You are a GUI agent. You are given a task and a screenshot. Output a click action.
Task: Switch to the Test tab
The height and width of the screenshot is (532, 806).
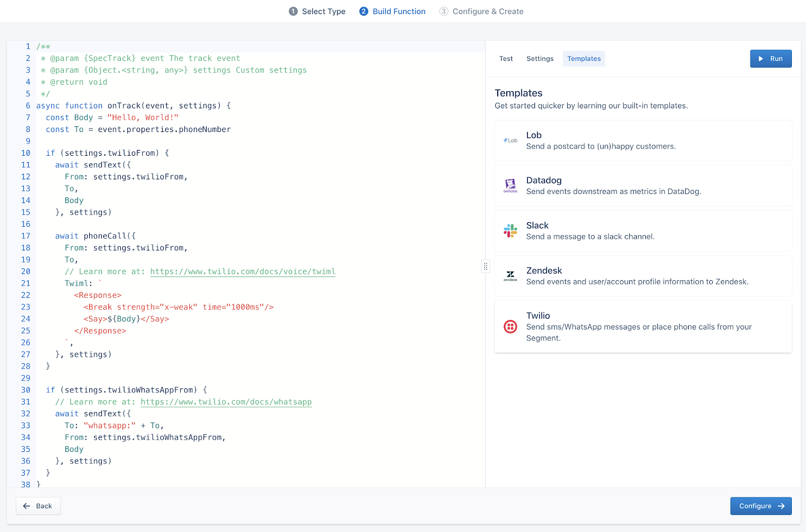click(x=506, y=59)
